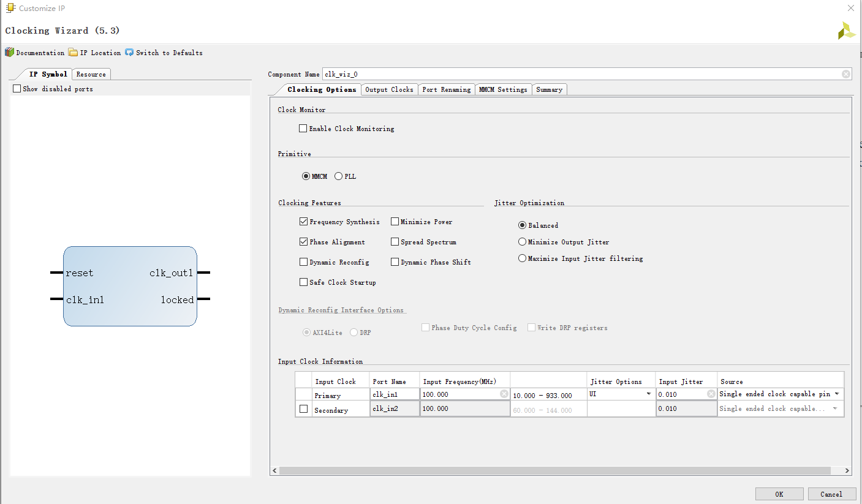This screenshot has height=504, width=862.
Task: Switch to the Resource tab
Action: pyautogui.click(x=91, y=74)
